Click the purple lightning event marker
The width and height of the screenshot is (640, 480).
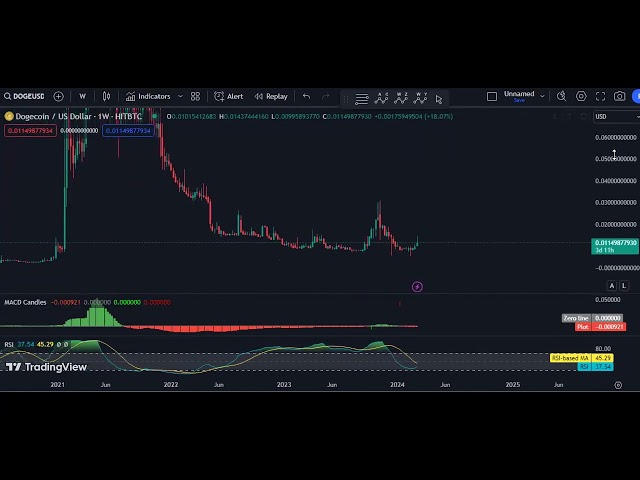(417, 287)
